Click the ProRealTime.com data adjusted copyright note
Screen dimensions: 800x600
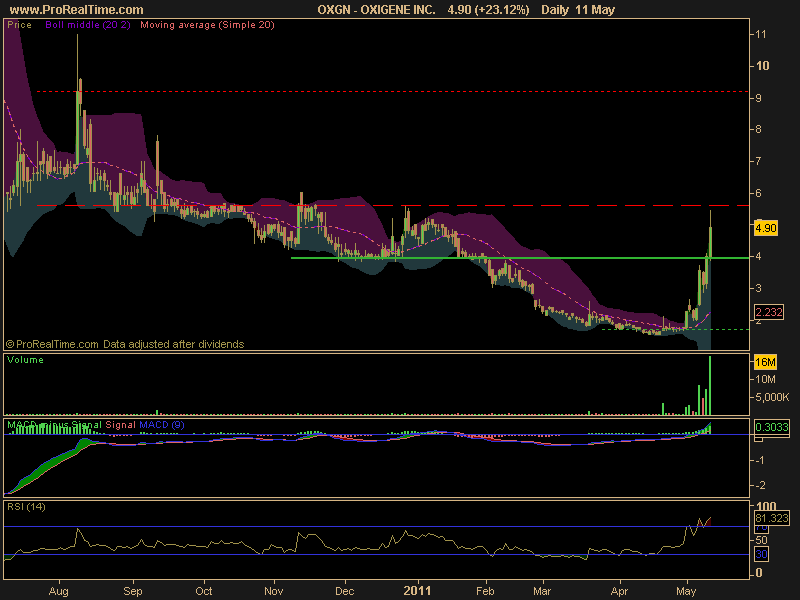coord(124,344)
